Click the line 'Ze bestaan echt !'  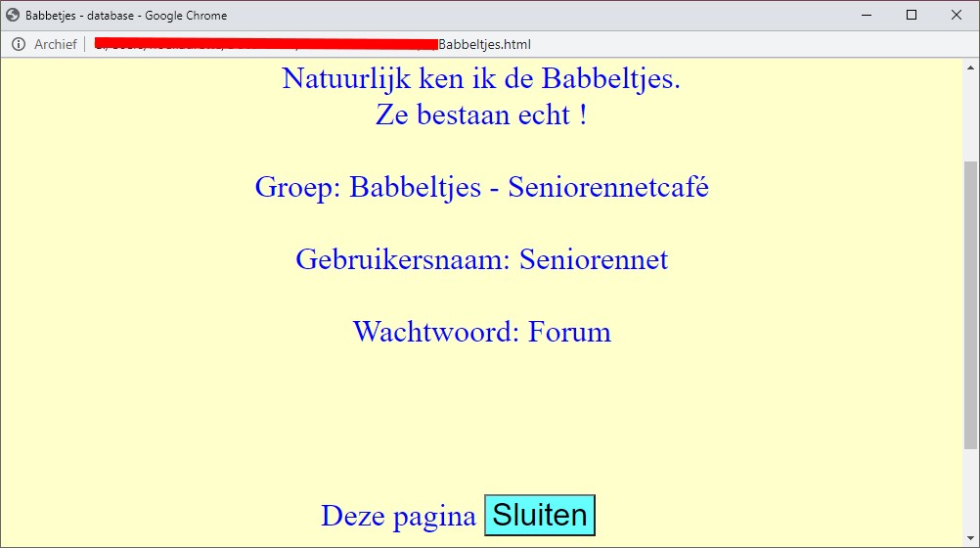coord(481,114)
